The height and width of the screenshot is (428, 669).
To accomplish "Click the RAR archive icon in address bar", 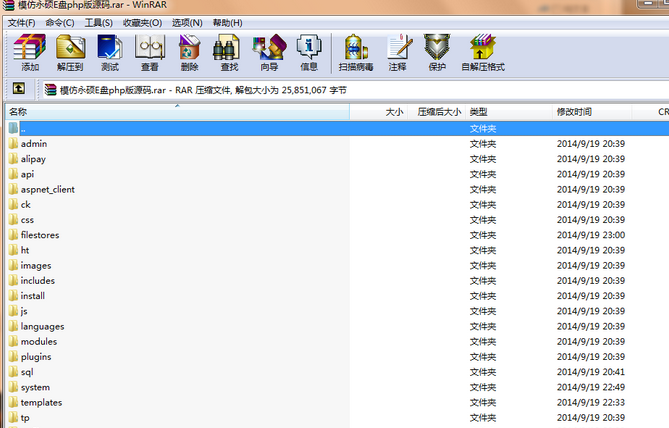I will coord(50,90).
